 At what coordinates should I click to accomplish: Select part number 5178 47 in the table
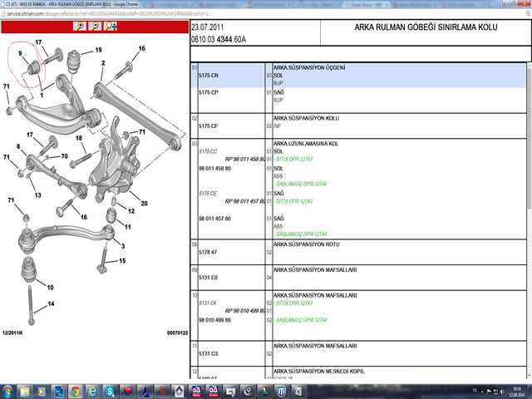point(208,252)
